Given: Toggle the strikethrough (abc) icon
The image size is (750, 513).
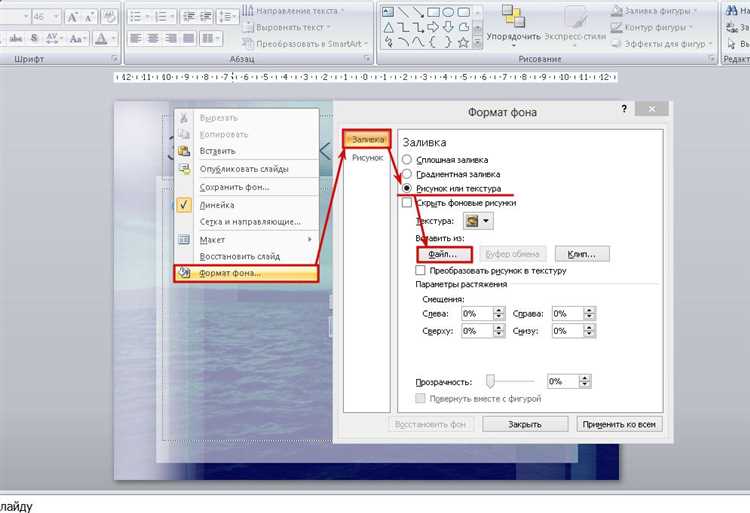Looking at the screenshot, I should [16, 38].
